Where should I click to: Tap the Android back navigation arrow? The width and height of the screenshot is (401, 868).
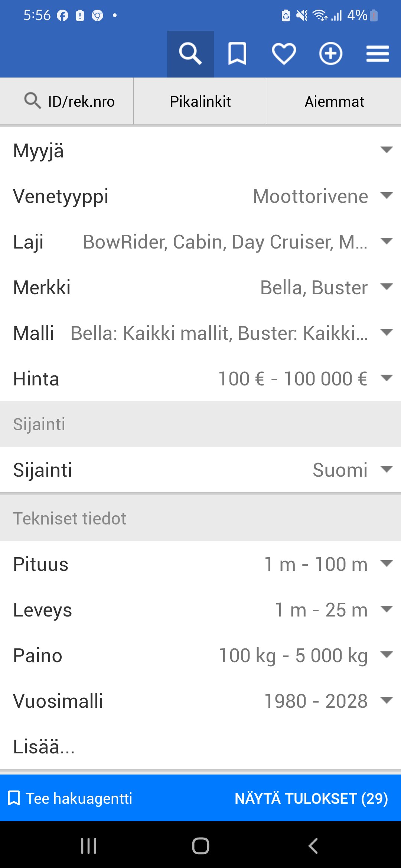pos(313,846)
